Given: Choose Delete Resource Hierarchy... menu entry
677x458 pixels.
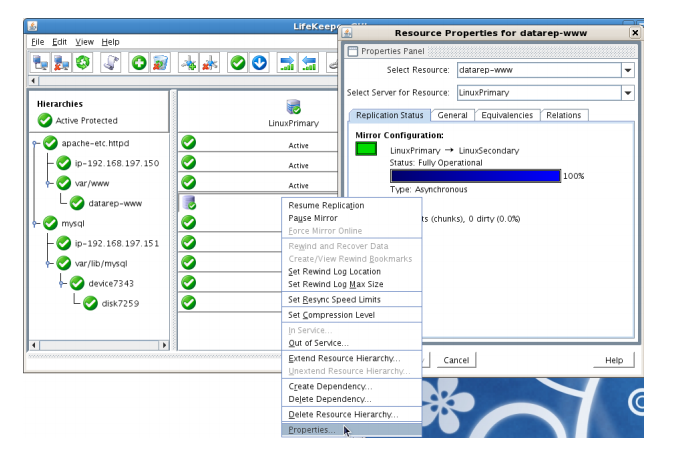Looking at the screenshot, I should coord(351,414).
